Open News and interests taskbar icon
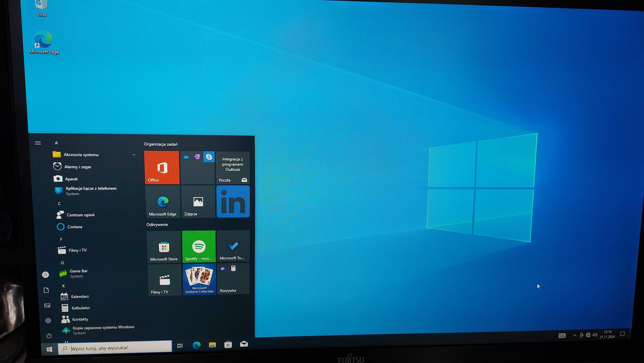This screenshot has width=644, height=363. coord(562,336)
